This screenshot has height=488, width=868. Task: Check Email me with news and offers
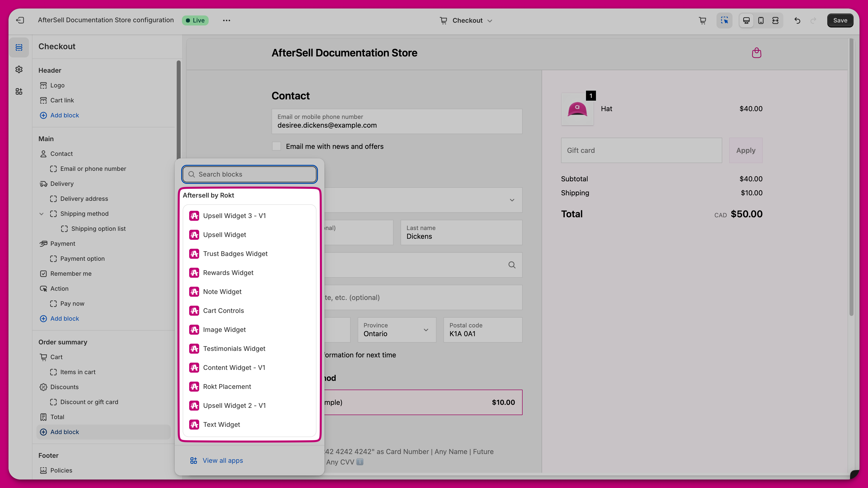click(276, 146)
